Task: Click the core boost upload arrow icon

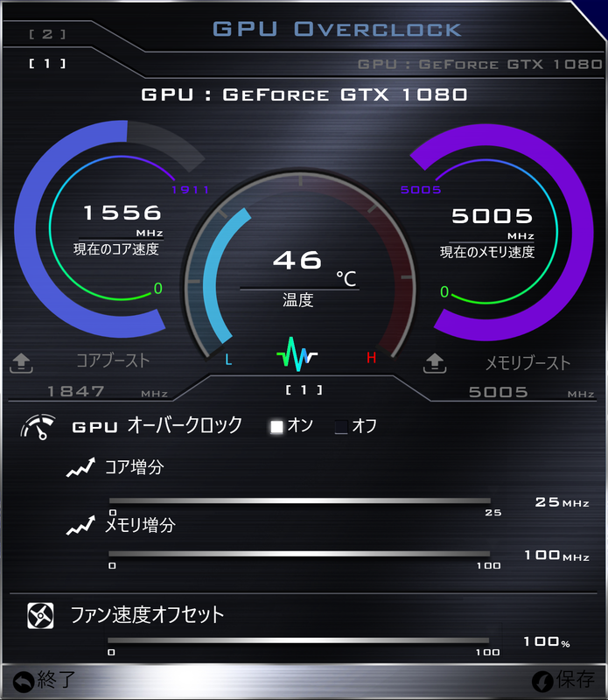Action: pos(21,363)
